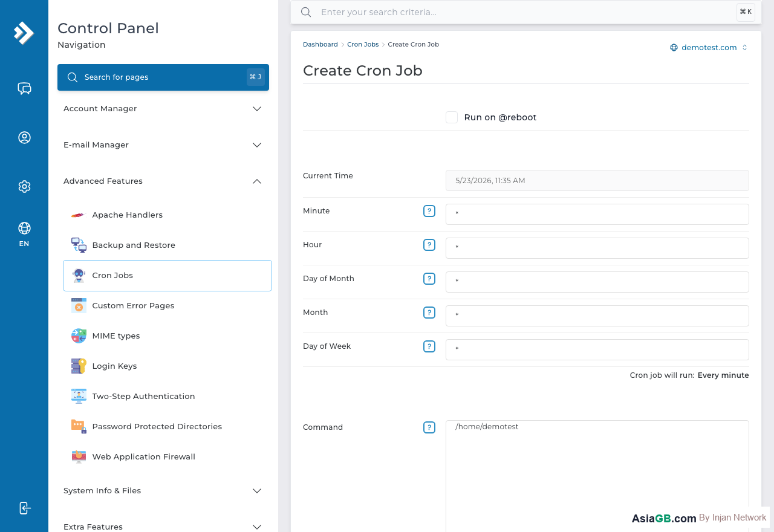Image resolution: width=774 pixels, height=532 pixels.
Task: Click the Day of Week input field
Action: (x=597, y=349)
